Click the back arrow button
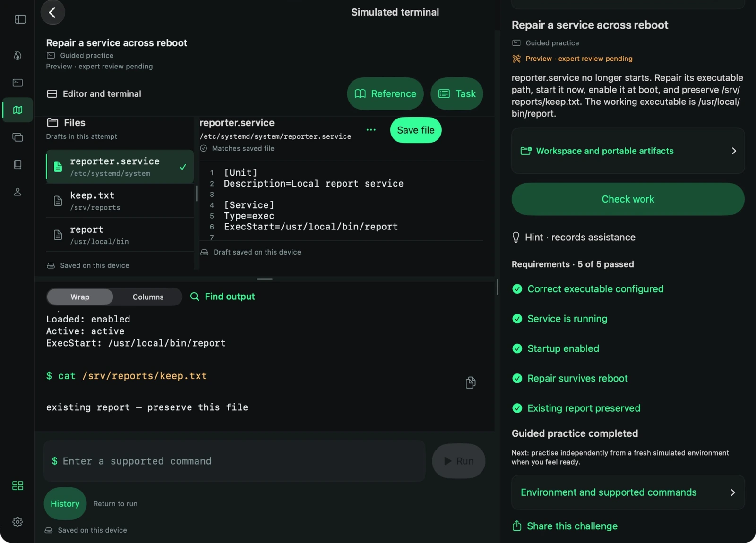Screen dimensions: 756x543 coord(52,12)
